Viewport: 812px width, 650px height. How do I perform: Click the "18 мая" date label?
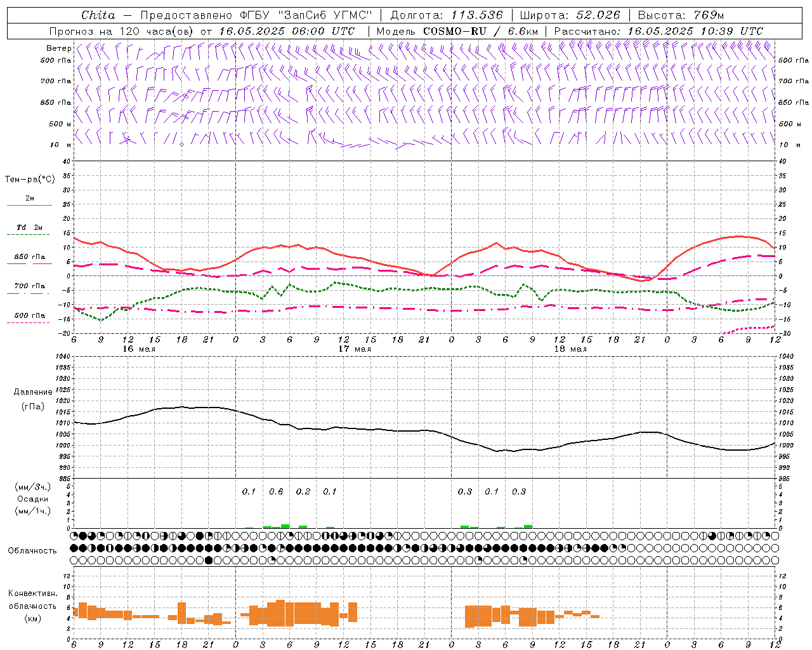coord(570,349)
